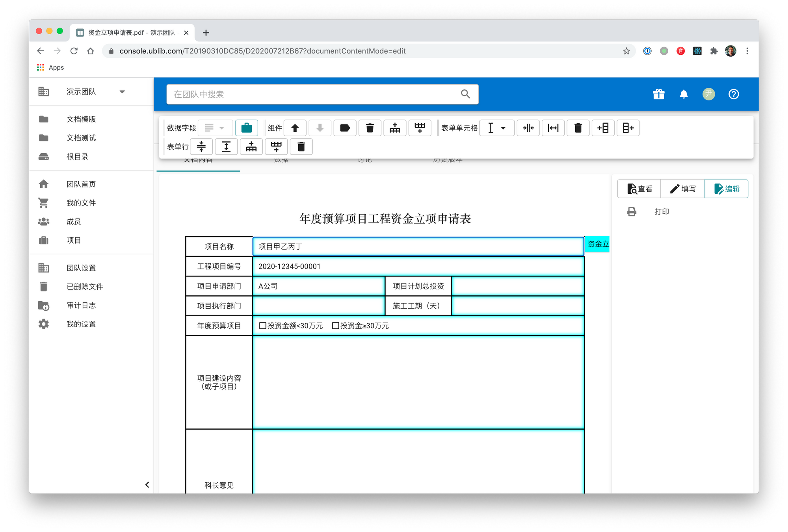Click the 填写 fill-in button
This screenshot has width=788, height=532.
click(682, 189)
